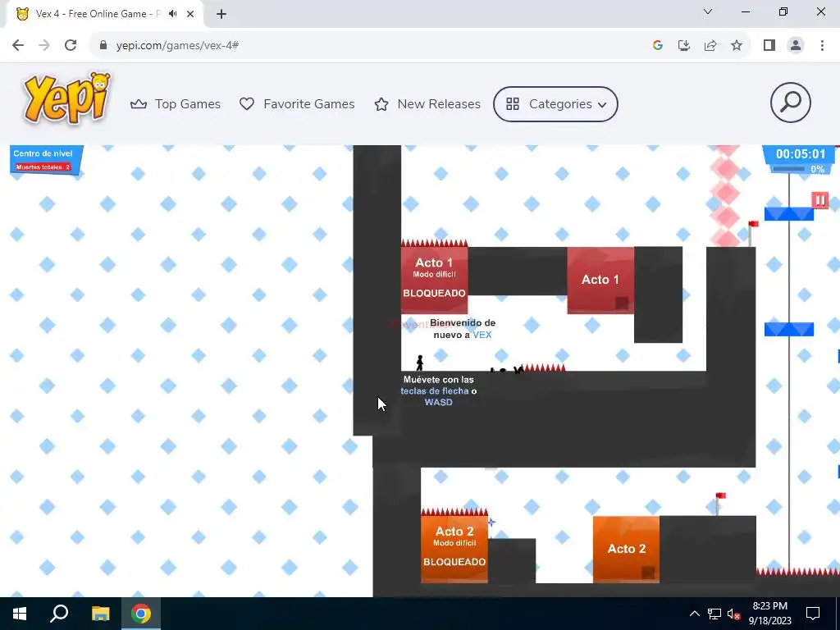This screenshot has width=840, height=630.
Task: Open Favorite Games page
Action: pyautogui.click(x=297, y=104)
